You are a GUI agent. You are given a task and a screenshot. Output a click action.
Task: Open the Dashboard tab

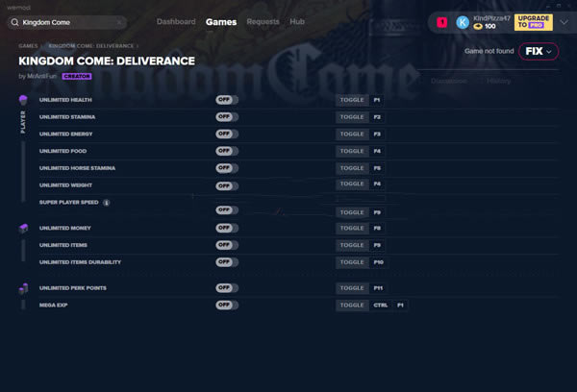coord(176,21)
